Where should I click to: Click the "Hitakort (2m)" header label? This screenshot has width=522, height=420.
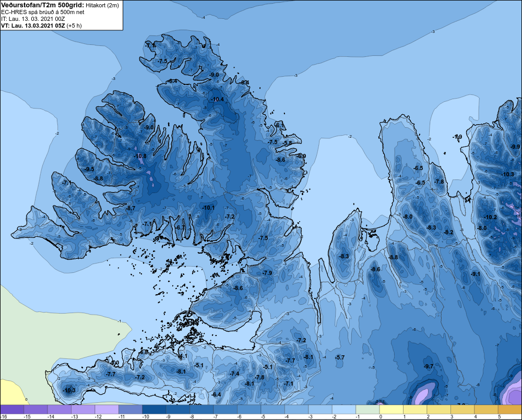point(102,5)
